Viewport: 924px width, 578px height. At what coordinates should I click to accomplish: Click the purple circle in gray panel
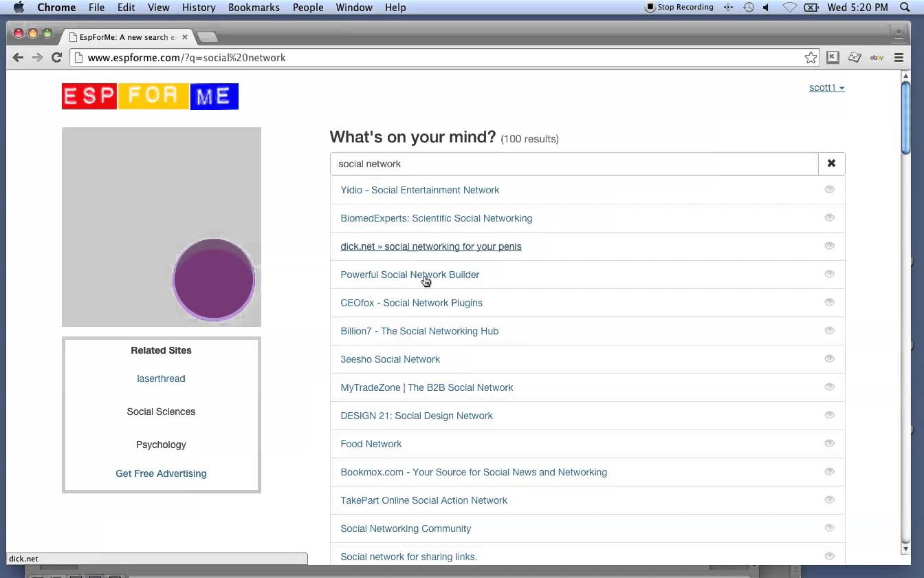214,279
